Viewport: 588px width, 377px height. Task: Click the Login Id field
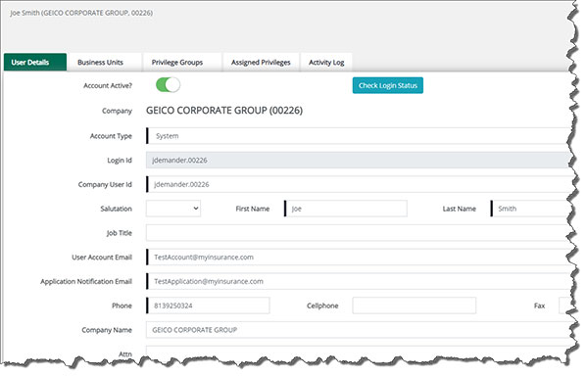tap(358, 160)
